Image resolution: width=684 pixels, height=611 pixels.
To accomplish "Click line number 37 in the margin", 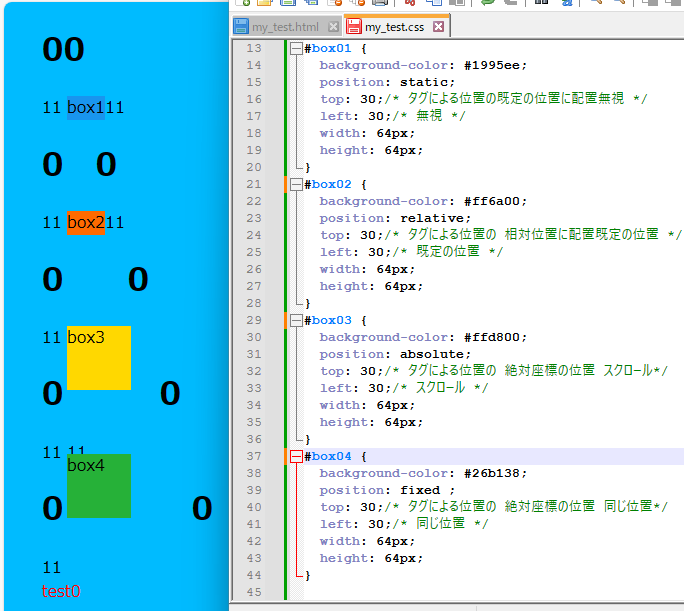I will click(254, 456).
